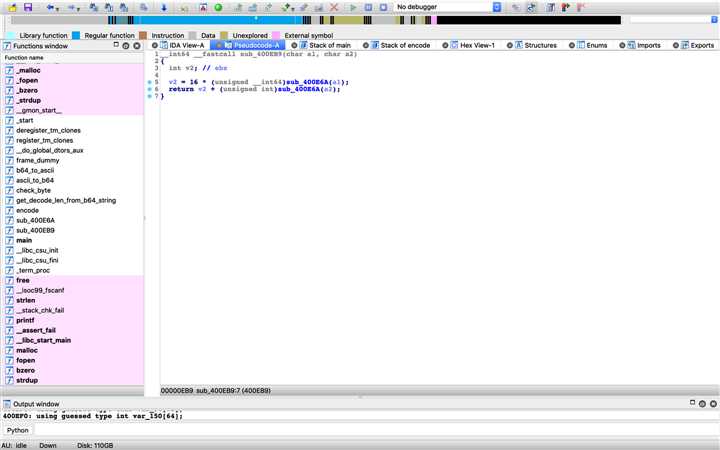The image size is (720, 450).
Task: Click the blue region of navigation band
Action: click(x=216, y=20)
